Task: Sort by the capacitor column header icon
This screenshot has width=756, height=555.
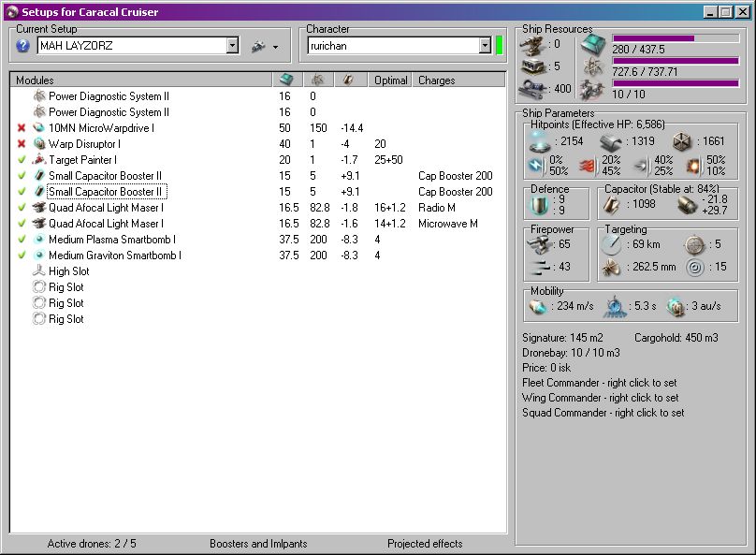Action: click(349, 80)
